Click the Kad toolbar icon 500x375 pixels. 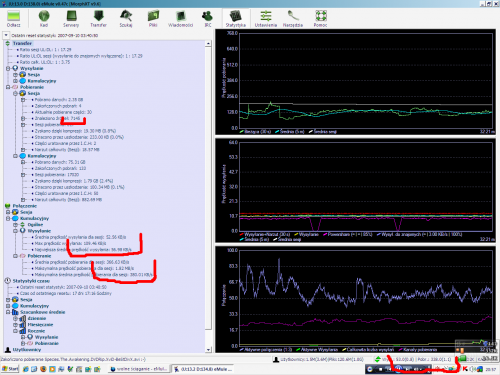44,18
